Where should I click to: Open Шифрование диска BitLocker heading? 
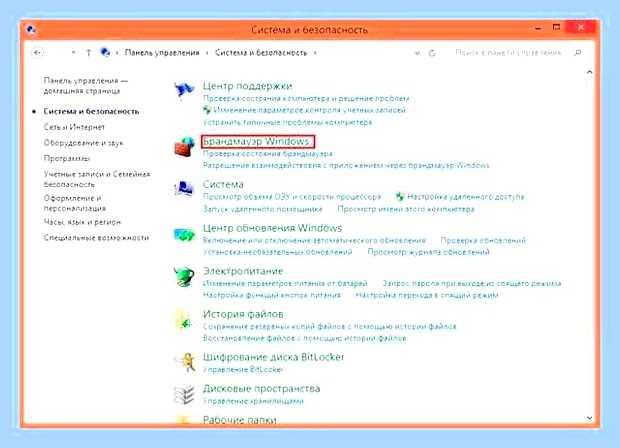click(x=273, y=357)
